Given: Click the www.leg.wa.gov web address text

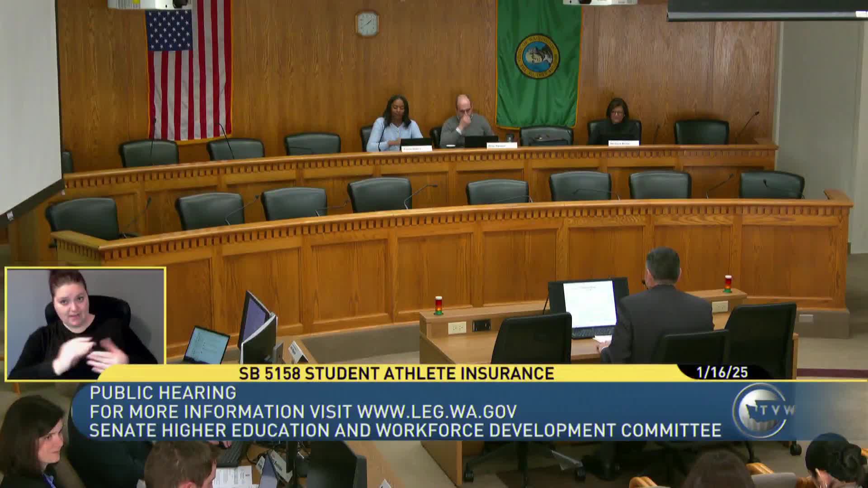Looking at the screenshot, I should coord(437,412).
